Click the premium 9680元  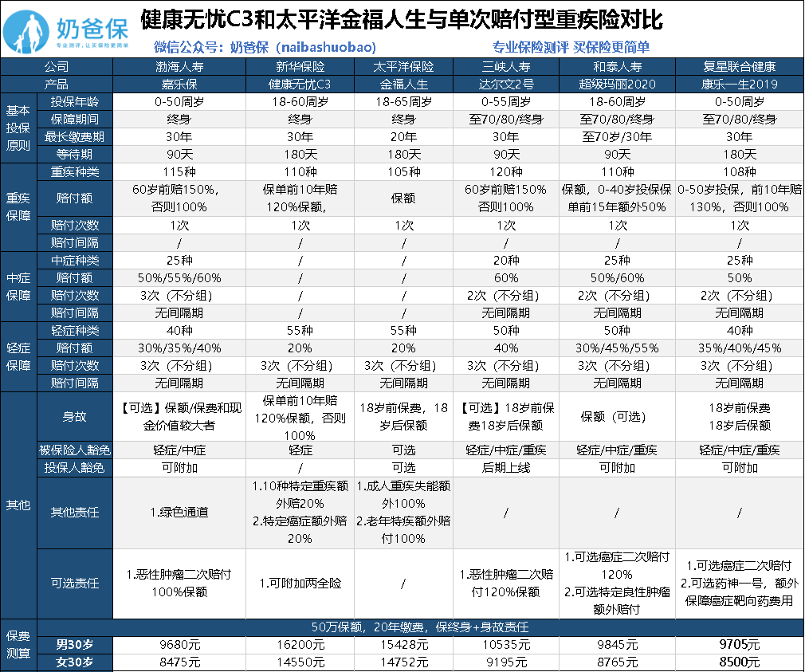point(179,645)
